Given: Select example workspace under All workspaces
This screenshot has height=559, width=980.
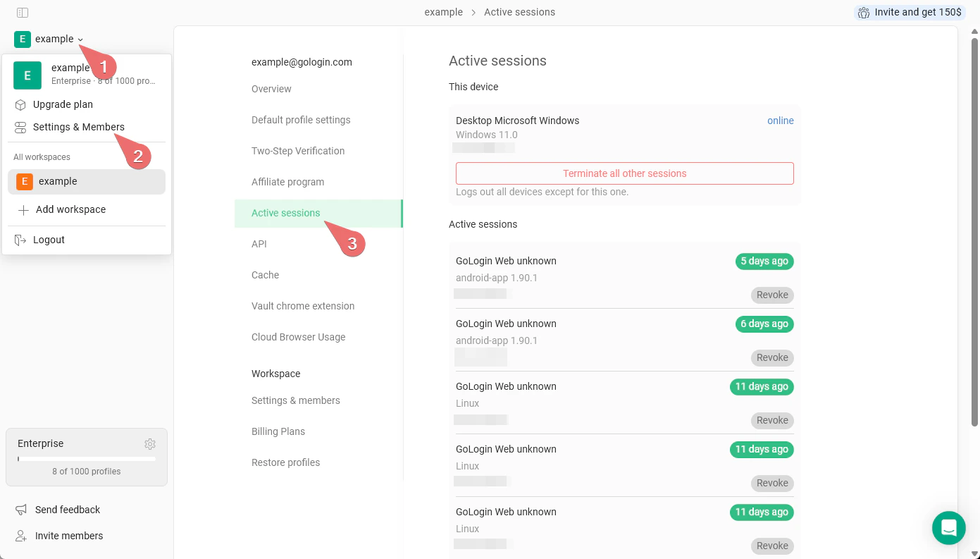Looking at the screenshot, I should coord(58,181).
